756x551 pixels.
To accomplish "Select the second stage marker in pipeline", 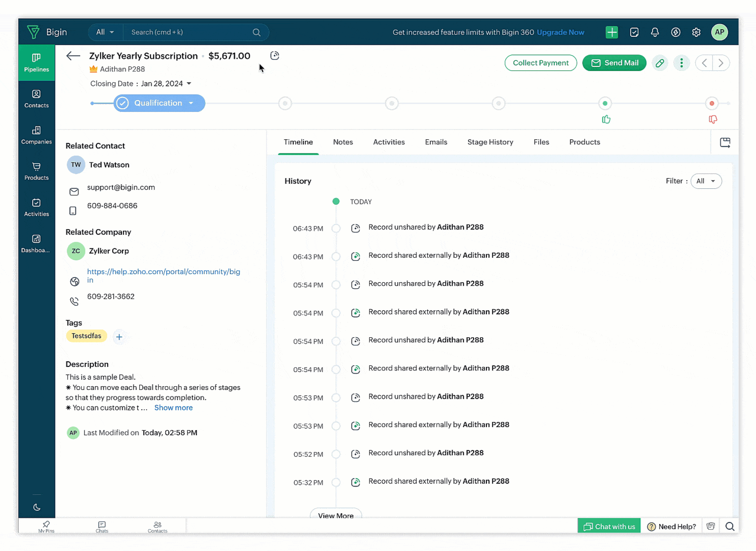I will [x=285, y=104].
